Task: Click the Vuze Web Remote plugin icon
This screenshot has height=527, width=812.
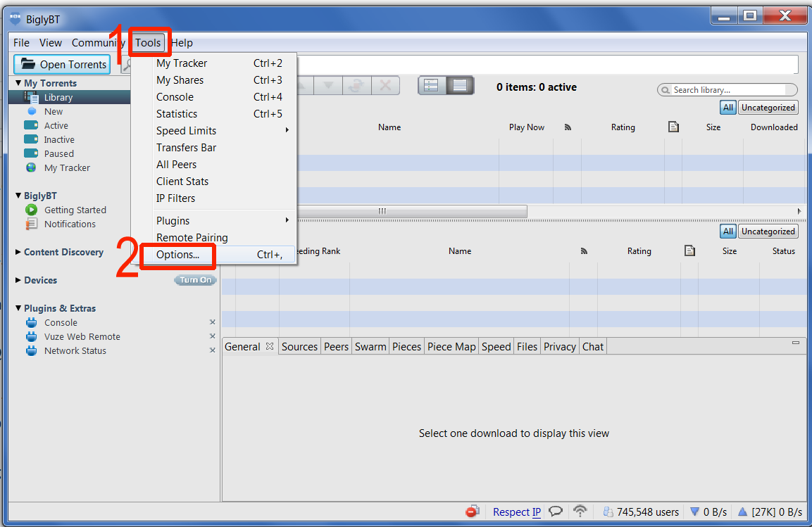Action: pos(32,337)
